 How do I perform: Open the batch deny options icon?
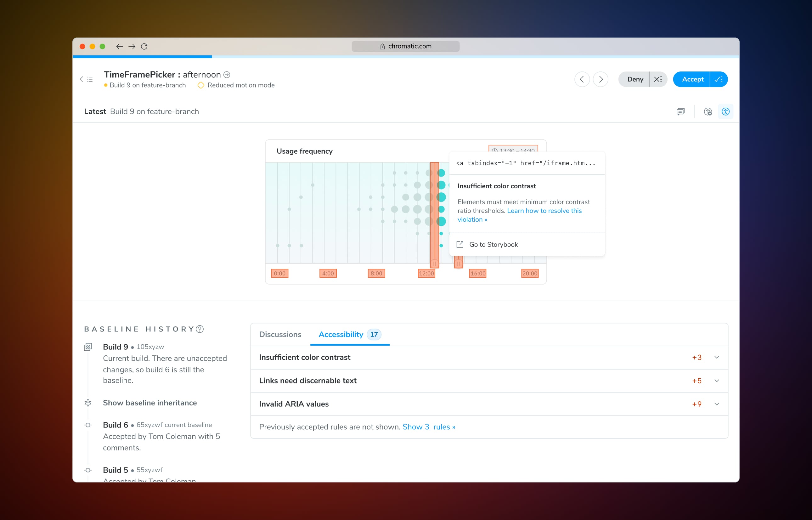(658, 79)
